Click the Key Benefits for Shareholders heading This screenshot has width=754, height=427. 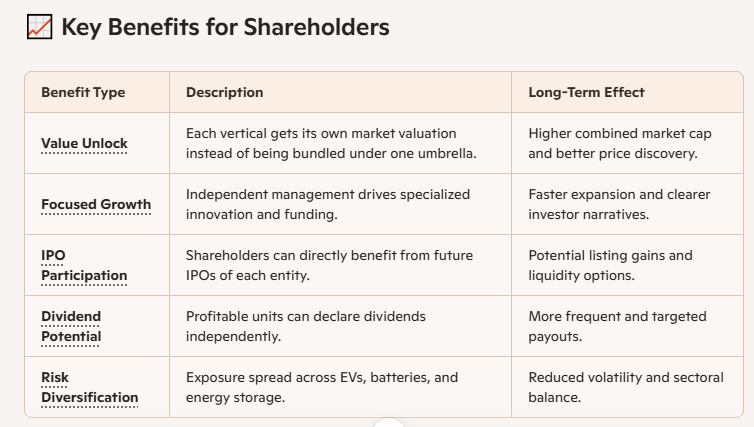point(226,26)
